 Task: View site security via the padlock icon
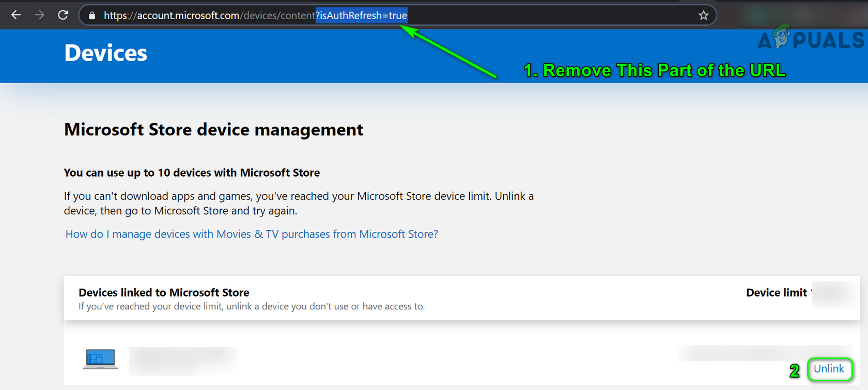(x=92, y=15)
